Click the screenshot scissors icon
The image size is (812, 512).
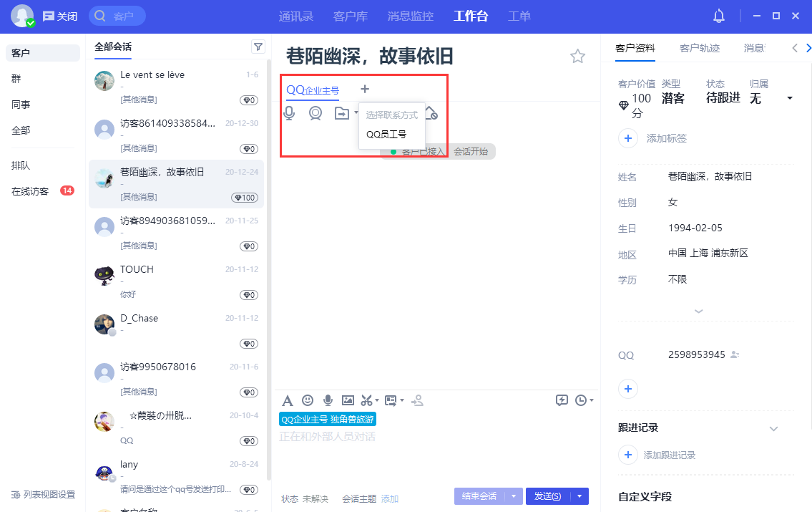tap(366, 400)
